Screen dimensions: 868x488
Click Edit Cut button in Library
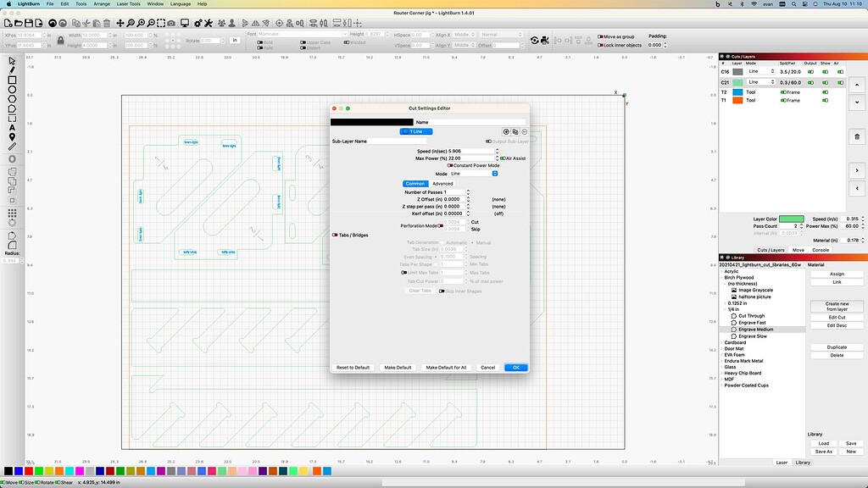click(837, 318)
